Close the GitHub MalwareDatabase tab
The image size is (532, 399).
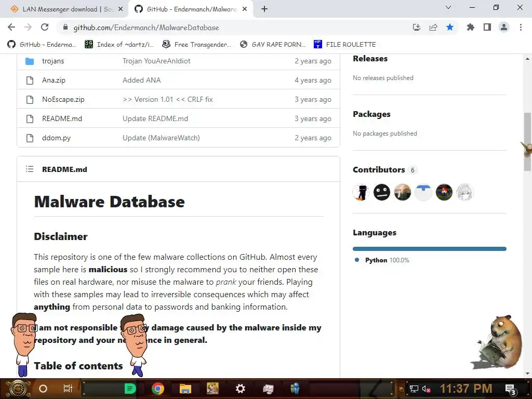245,9
